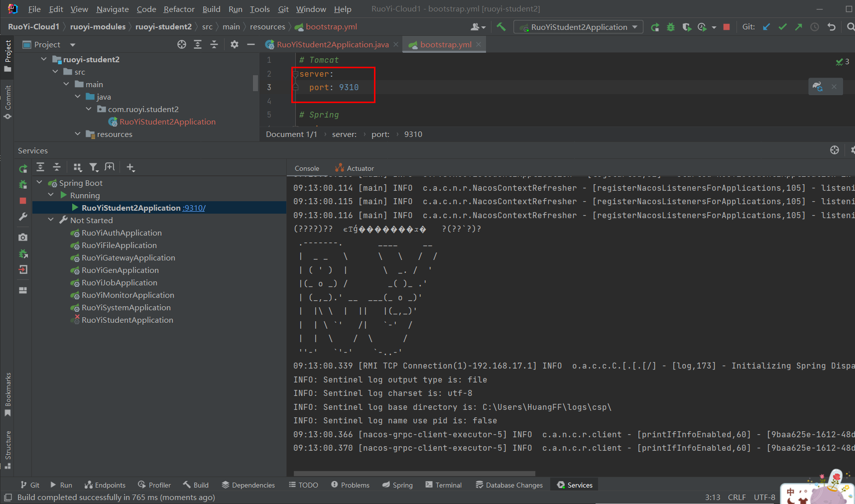Image resolution: width=855 pixels, height=504 pixels.
Task: Click the layout icon in Services side toolbar
Action: (x=23, y=290)
